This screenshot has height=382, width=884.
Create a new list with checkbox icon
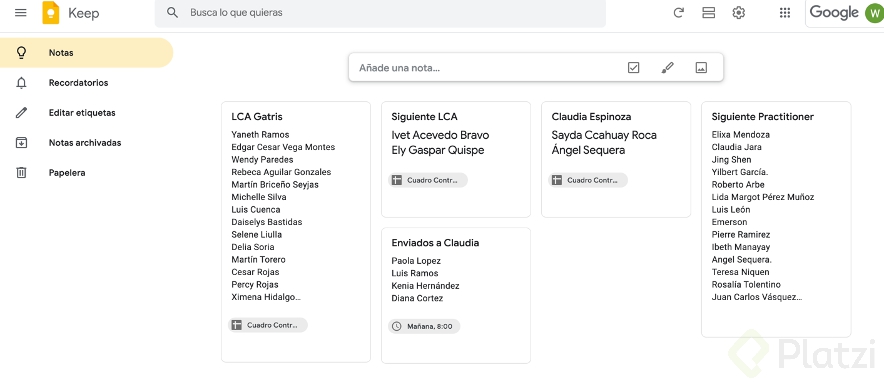[x=634, y=68]
